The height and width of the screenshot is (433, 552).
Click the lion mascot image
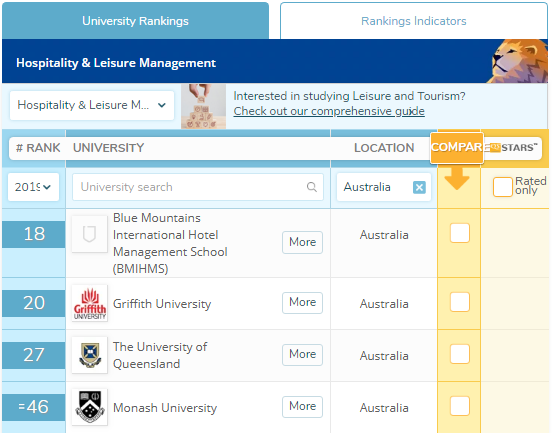(x=519, y=61)
